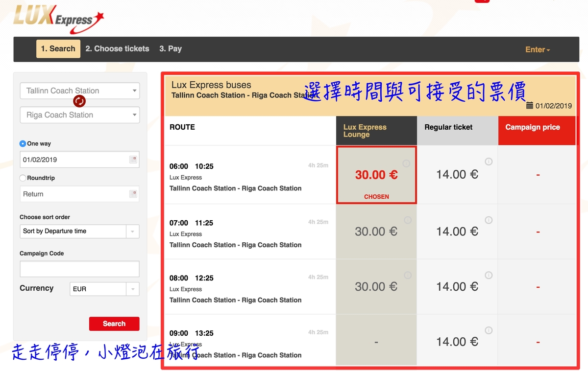Click the 07:00 11:25 departure row
Viewport: 588px width, 371px height.
click(250, 232)
